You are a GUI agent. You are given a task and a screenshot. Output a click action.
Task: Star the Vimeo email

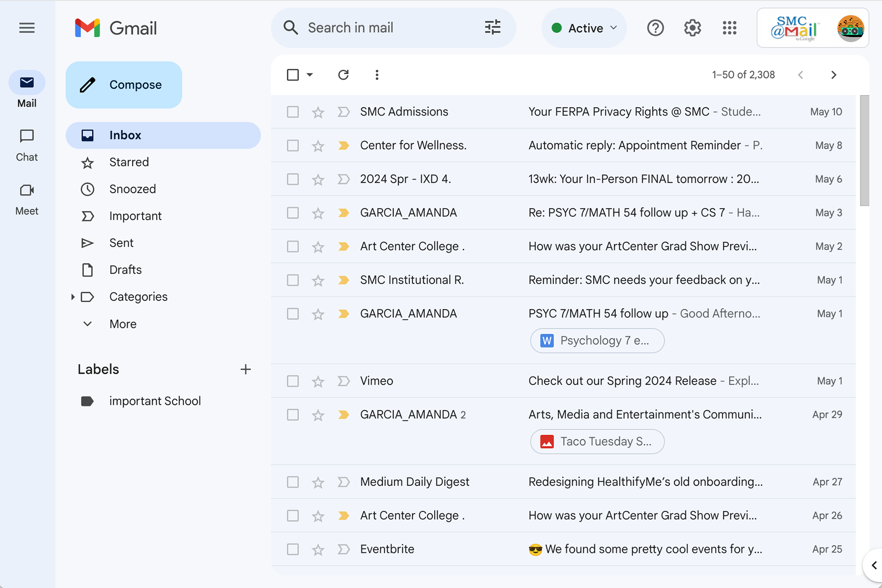318,381
